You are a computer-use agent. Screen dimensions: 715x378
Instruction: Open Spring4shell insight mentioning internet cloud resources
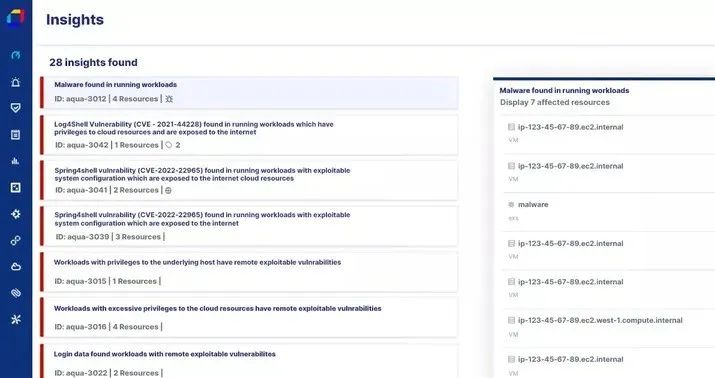click(x=249, y=180)
